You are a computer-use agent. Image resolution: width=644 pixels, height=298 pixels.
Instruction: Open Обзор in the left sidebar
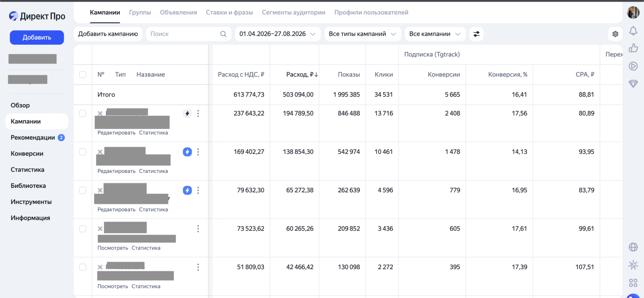click(20, 105)
